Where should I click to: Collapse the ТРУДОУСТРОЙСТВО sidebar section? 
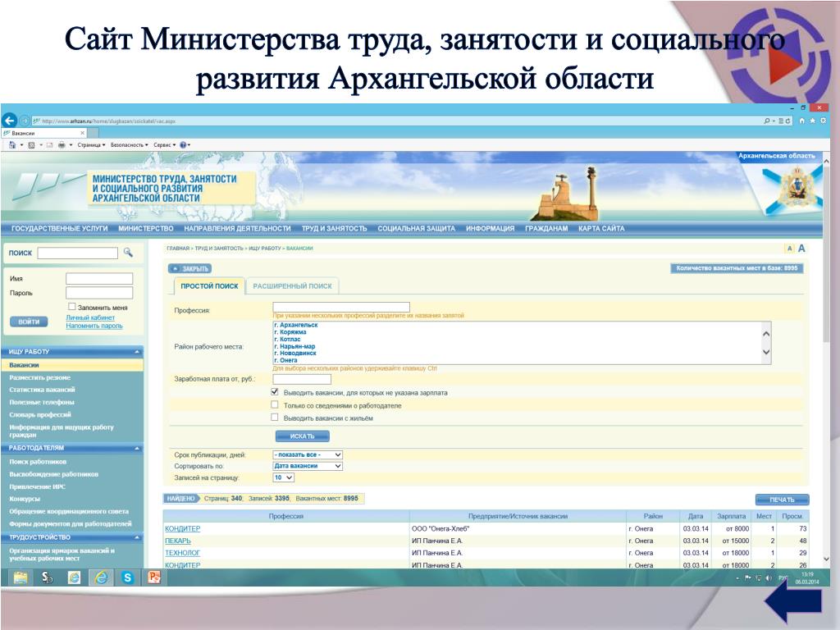click(137, 536)
